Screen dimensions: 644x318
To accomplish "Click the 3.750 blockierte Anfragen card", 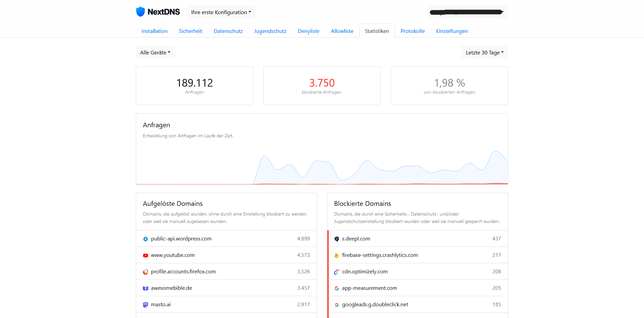I will click(322, 86).
